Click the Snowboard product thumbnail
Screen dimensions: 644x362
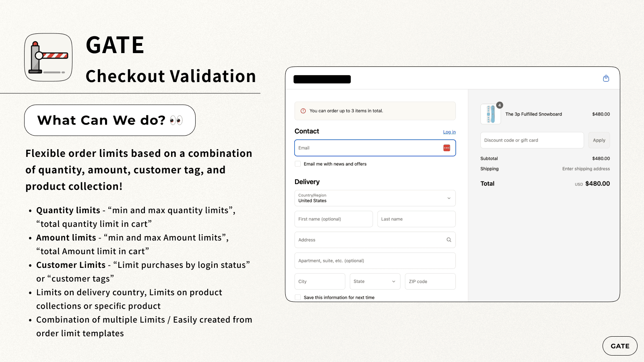point(490,114)
